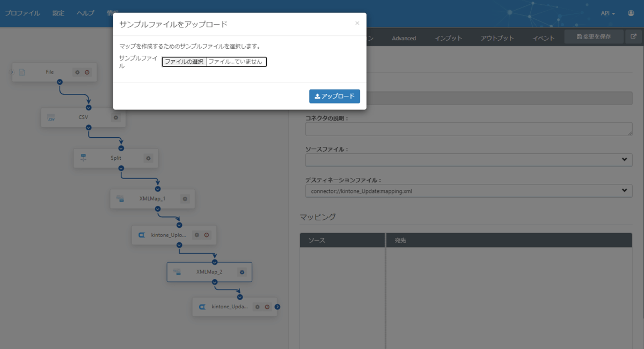Click the サンプルファイルをアップロード dialog title

point(173,24)
